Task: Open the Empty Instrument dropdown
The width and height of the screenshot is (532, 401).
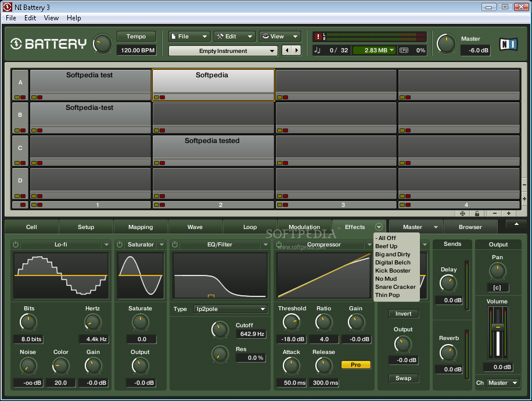Action: click(x=223, y=51)
